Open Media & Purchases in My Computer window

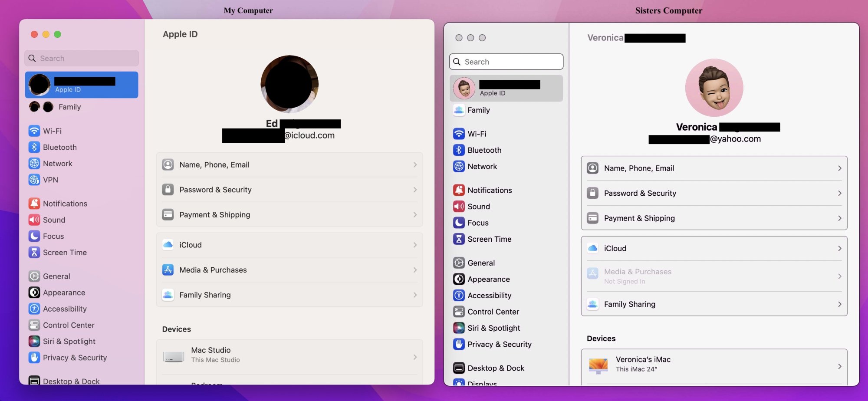[289, 270]
